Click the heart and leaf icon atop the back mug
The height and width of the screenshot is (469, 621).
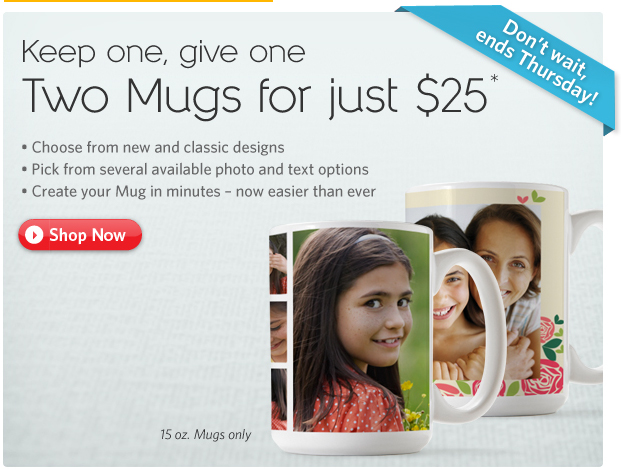531,197
